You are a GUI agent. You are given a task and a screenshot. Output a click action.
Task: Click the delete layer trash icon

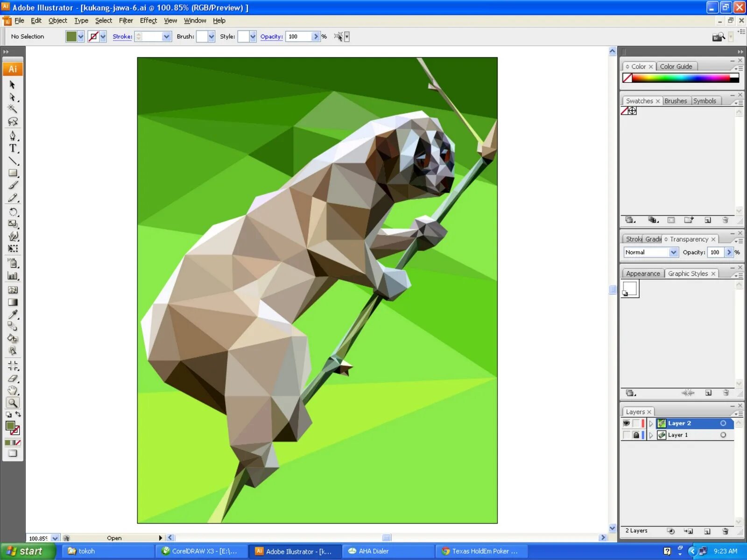(x=726, y=531)
